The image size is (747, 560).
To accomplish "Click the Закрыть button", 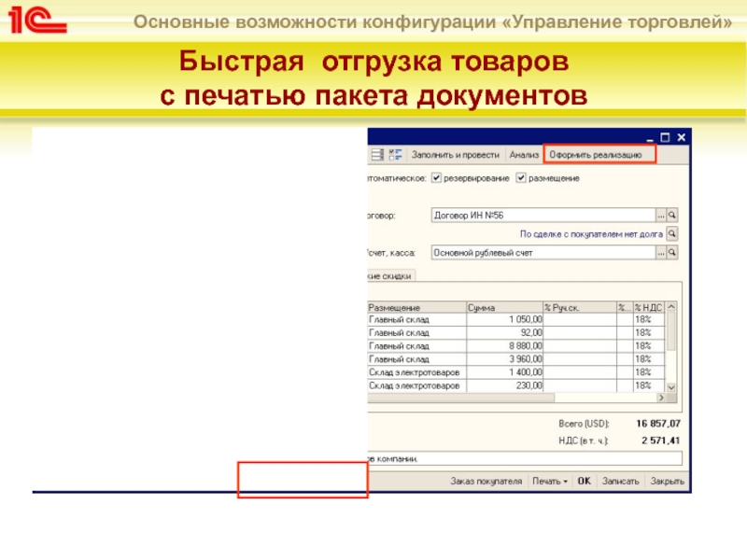I will pyautogui.click(x=667, y=481).
